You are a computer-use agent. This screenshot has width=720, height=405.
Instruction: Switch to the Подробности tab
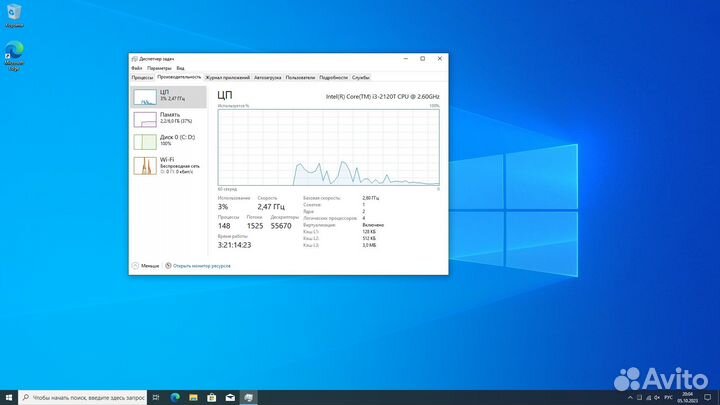pyautogui.click(x=333, y=78)
